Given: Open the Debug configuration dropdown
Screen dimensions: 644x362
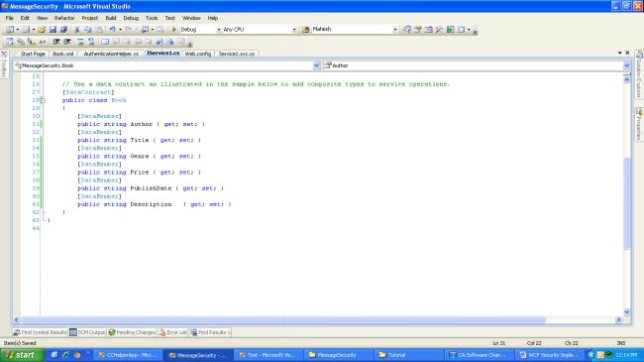Looking at the screenshot, I should [x=219, y=30].
